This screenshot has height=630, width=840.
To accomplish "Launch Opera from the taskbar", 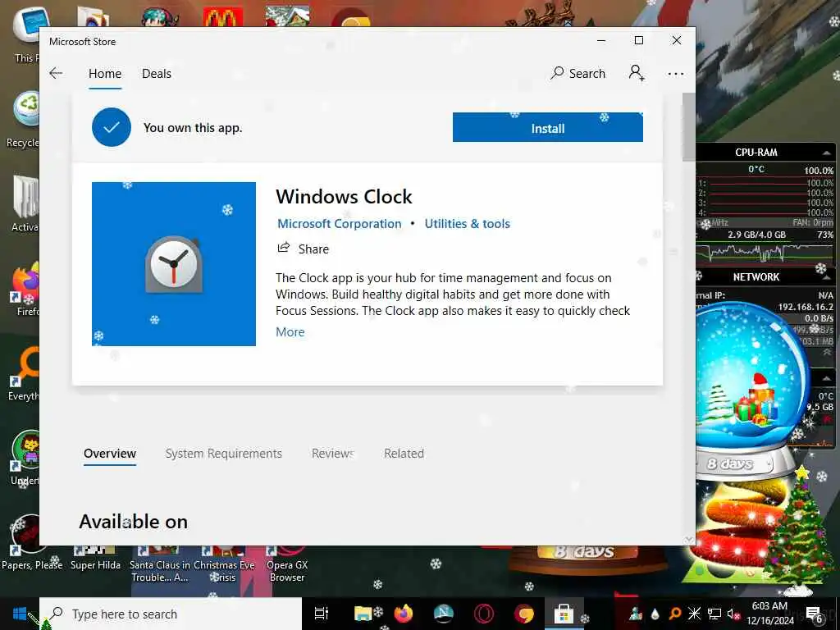I will tap(483, 614).
